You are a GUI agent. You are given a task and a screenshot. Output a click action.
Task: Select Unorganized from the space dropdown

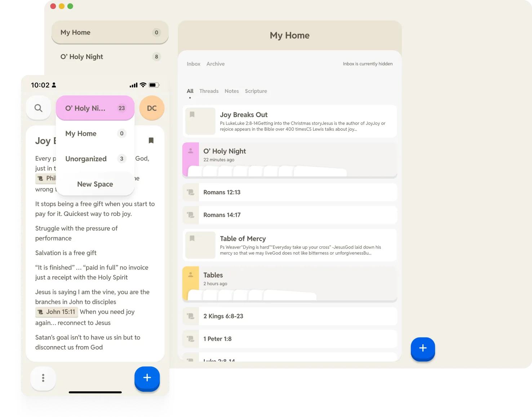[x=86, y=158]
